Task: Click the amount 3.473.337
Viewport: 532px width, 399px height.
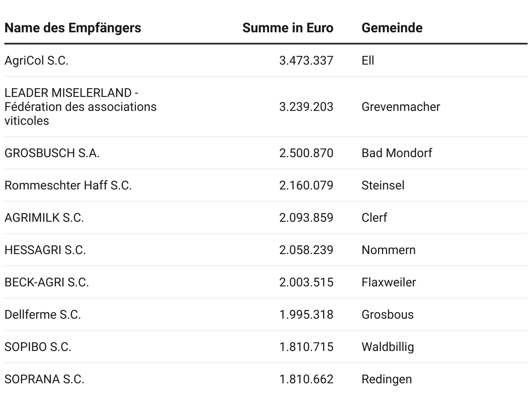Action: (x=306, y=61)
